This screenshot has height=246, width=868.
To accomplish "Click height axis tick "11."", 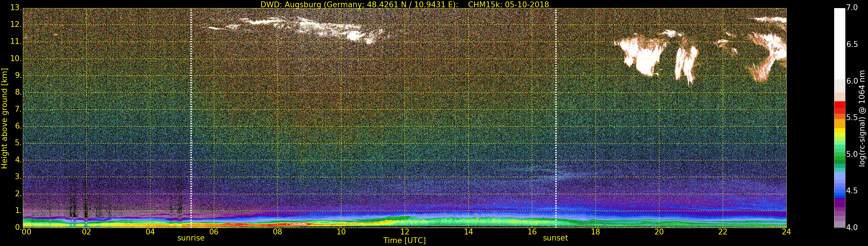I will [16, 41].
